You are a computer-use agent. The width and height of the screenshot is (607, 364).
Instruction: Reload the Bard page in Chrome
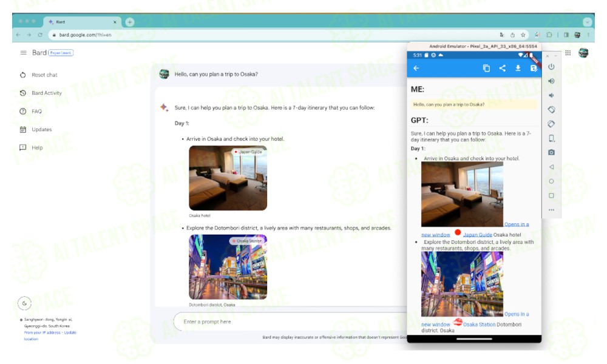point(40,35)
